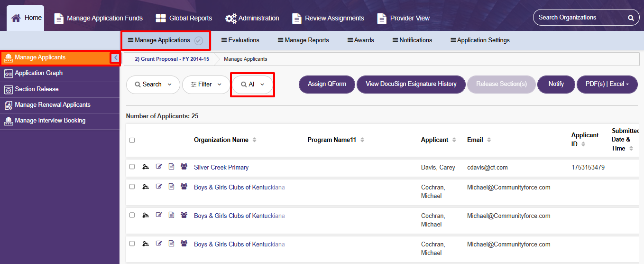Collapse sidebar with the left chevron icon

tap(115, 57)
